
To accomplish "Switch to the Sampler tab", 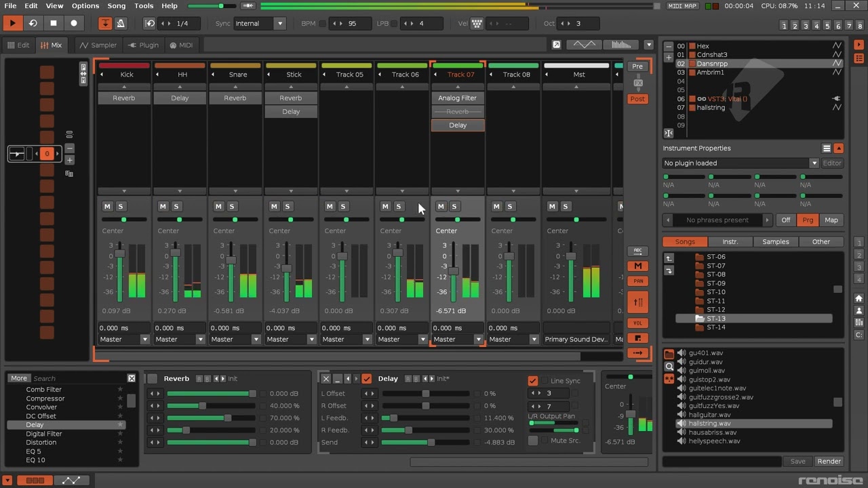I will (98, 45).
